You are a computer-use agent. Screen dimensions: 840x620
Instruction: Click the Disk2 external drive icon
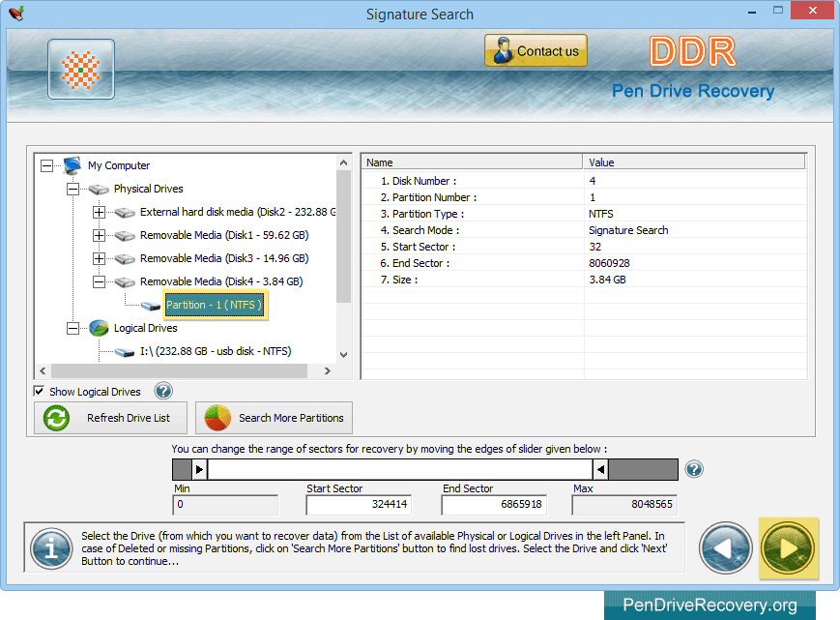[125, 213]
